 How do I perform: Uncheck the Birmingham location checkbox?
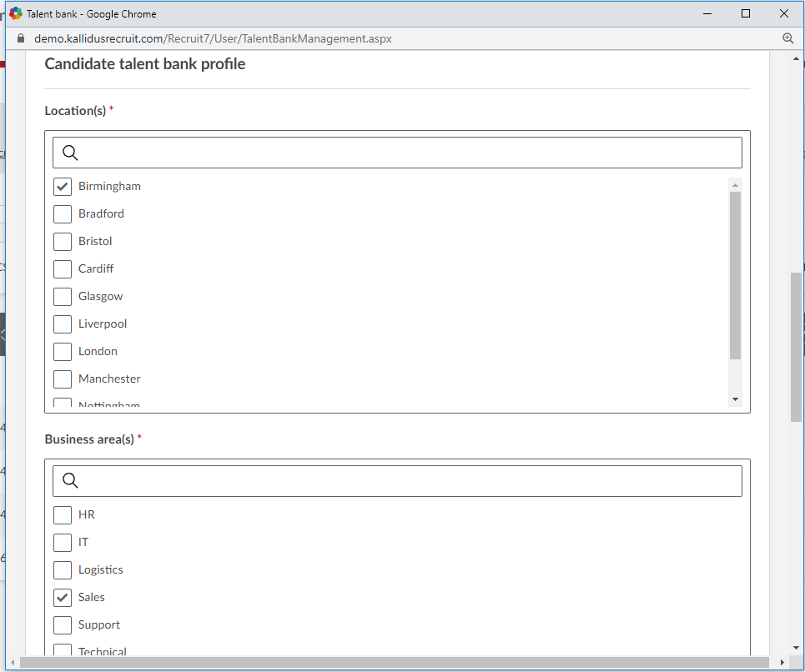coord(63,187)
